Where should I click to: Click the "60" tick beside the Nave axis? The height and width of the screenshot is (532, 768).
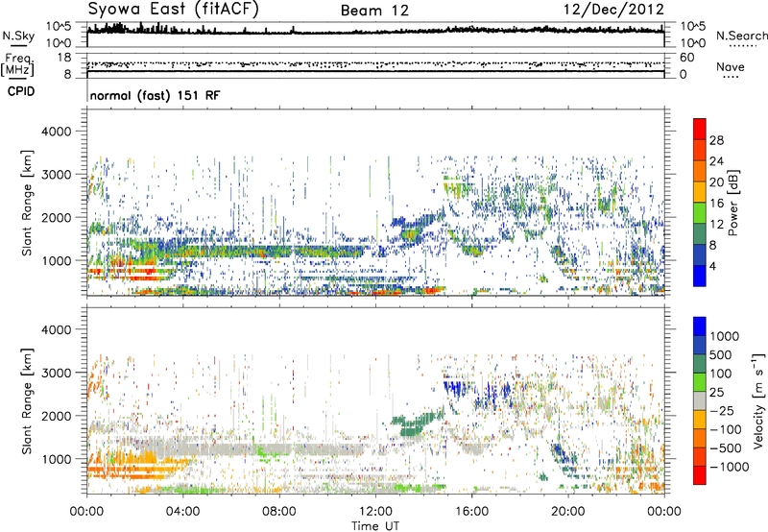coord(687,58)
